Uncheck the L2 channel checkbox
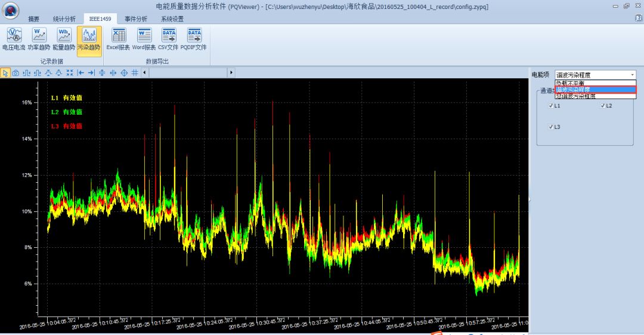 tap(602, 105)
